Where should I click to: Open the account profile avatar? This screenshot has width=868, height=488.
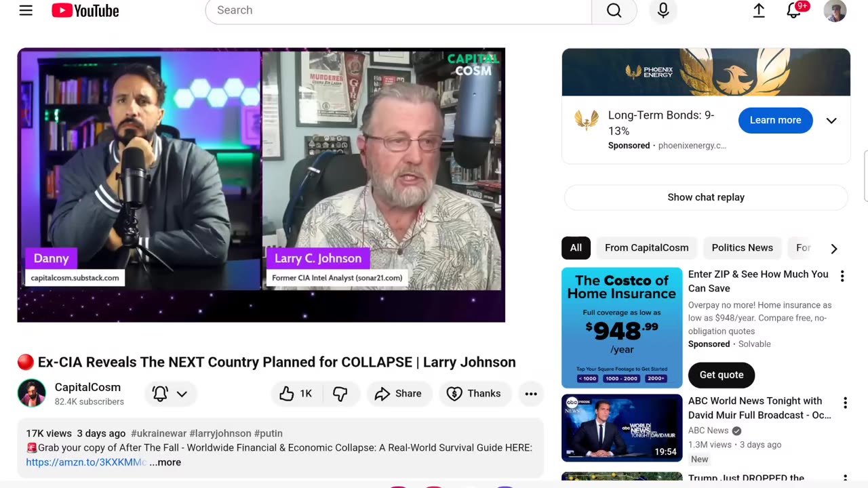pos(835,11)
